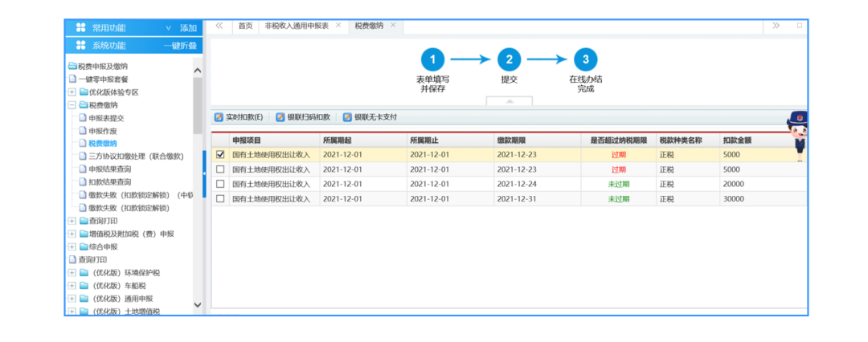Click the sidebar scrollbar up arrow
Screen dimensions: 868x342
[x=198, y=71]
